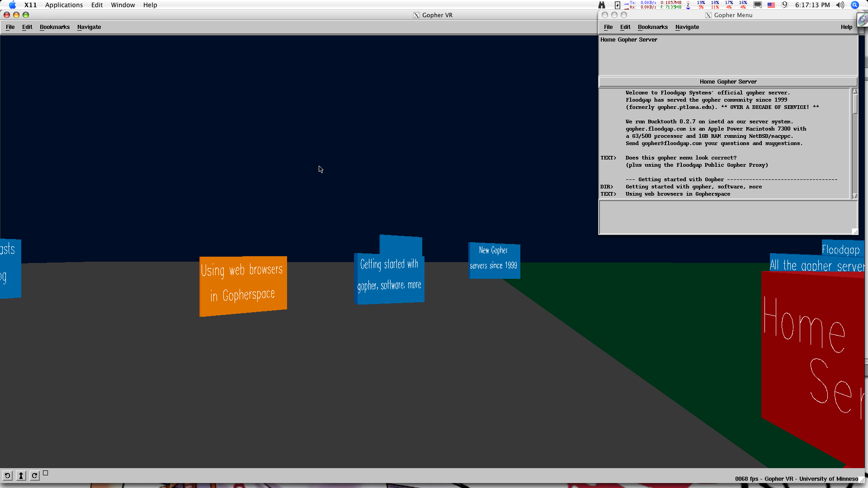Select 'Using web browsers in Gopherspace' text entry
Screen dimensions: 868x488
coord(678,194)
